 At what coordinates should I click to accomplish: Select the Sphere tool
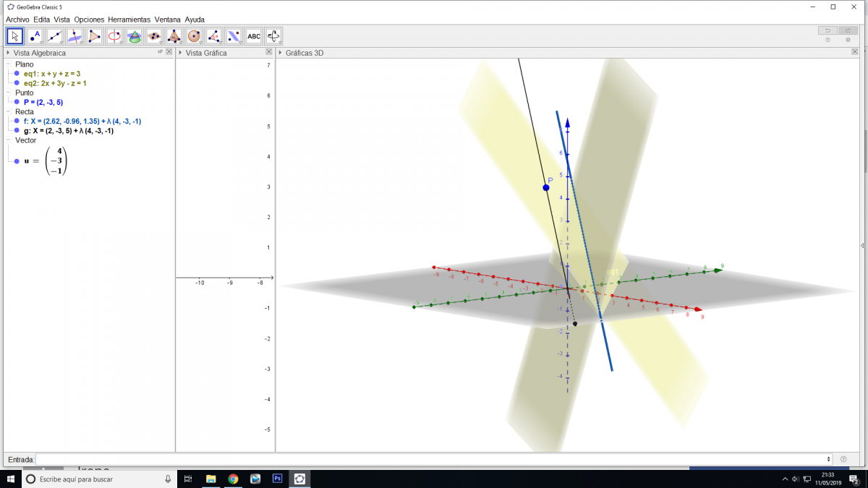coord(194,36)
